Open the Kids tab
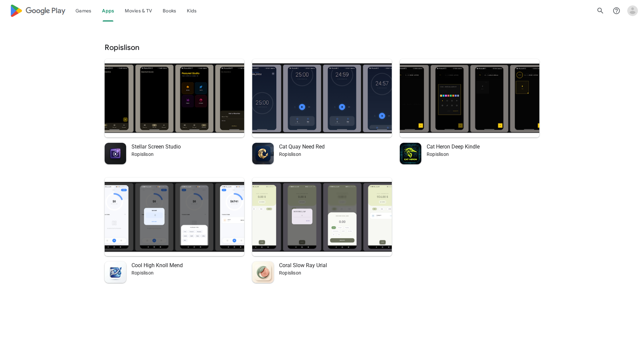This screenshot has width=644, height=362. point(192,11)
